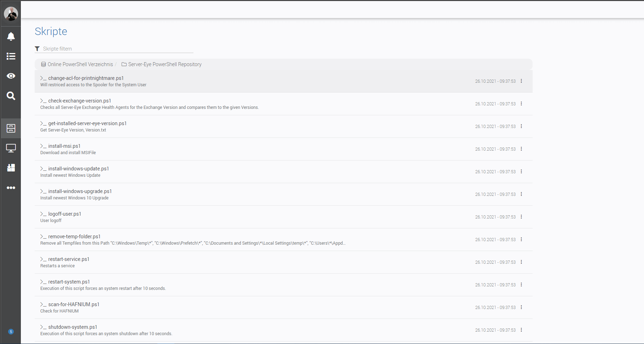Select Server-Eye PowerShell Repository breadcrumb
This screenshot has width=644, height=344.
164,64
